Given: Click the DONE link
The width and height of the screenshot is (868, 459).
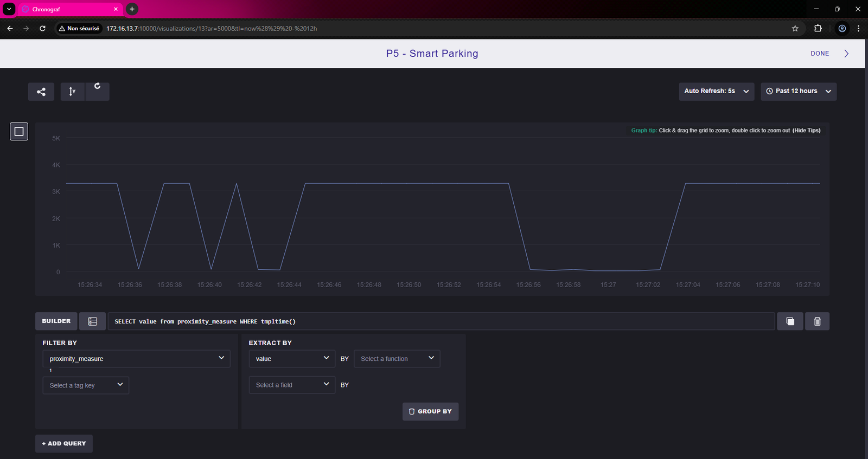Looking at the screenshot, I should (x=819, y=54).
